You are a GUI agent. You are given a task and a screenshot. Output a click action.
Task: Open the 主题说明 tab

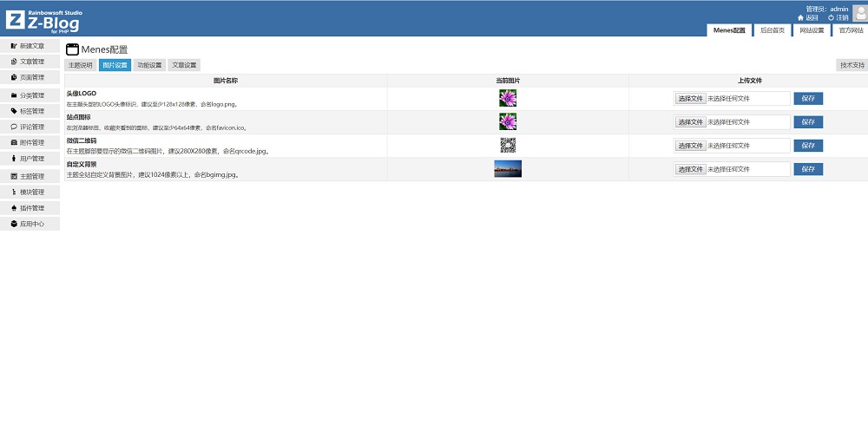80,65
